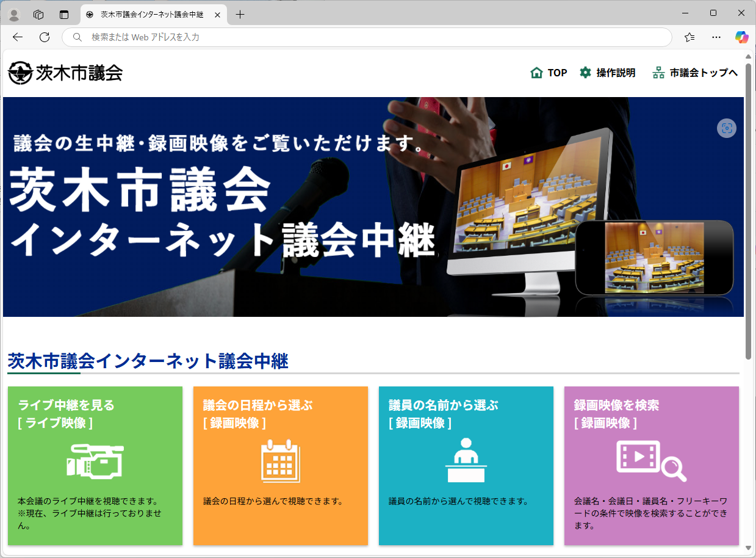Open a new tab with plus button

(240, 15)
